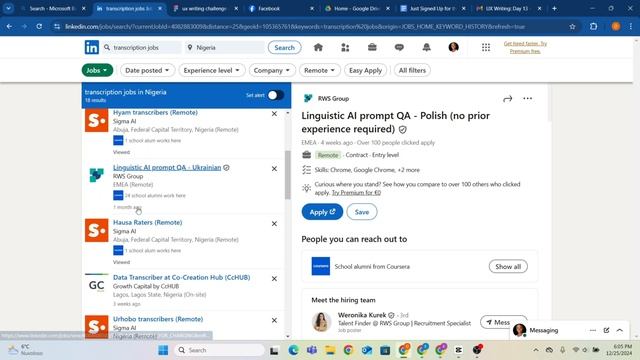This screenshot has height=360, width=640.
Task: Save the RWS Group job
Action: (362, 212)
